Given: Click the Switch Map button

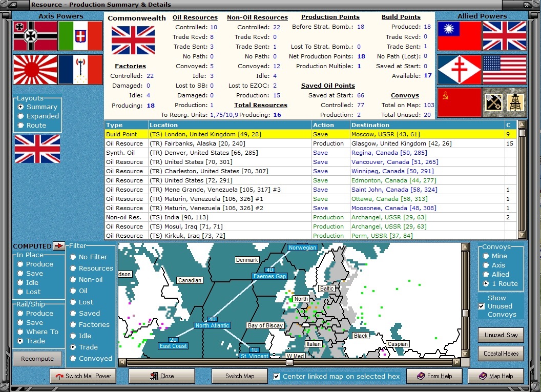Looking at the screenshot, I should [240, 376].
